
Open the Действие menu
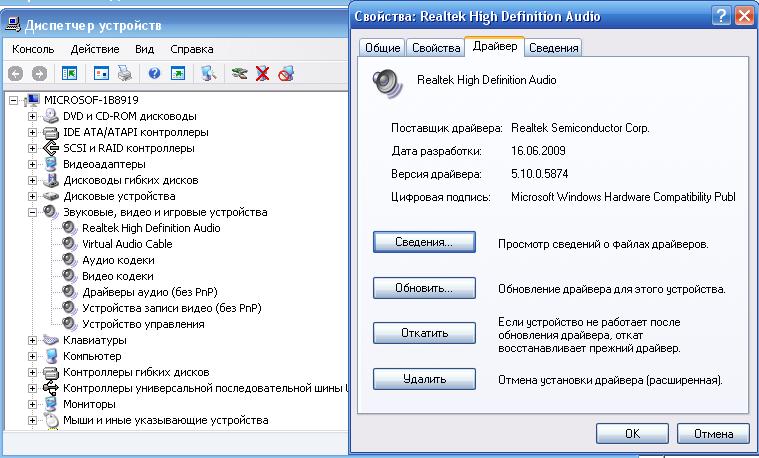[95, 49]
